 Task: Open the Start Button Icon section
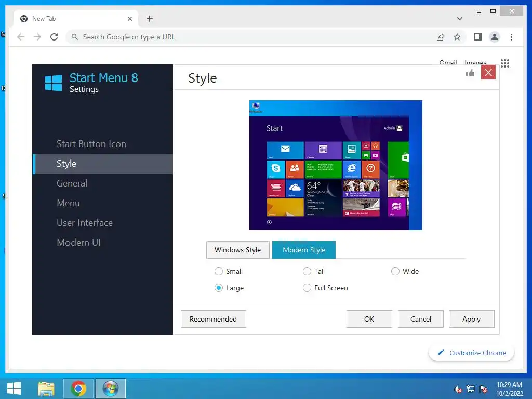coord(91,144)
